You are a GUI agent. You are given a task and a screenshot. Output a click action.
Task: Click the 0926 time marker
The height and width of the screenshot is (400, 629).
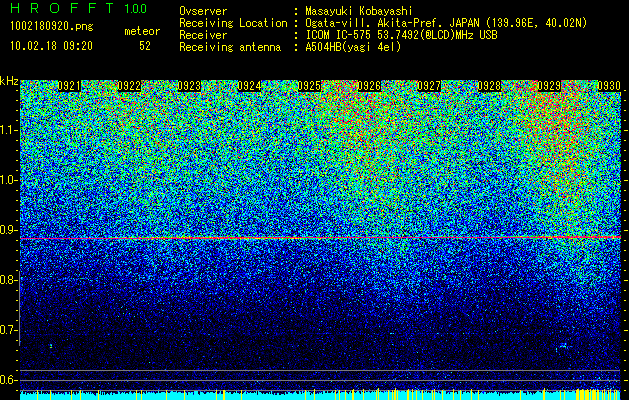coord(369,86)
